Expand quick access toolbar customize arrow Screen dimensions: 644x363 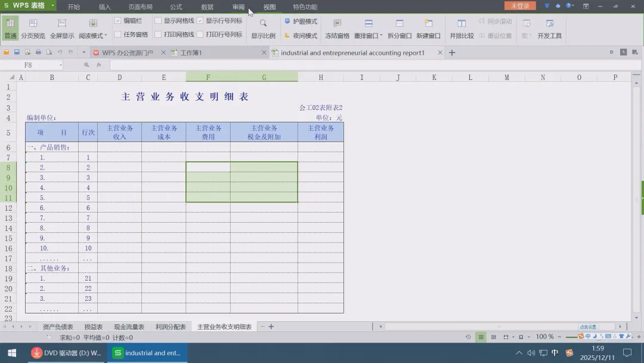pyautogui.click(x=84, y=52)
